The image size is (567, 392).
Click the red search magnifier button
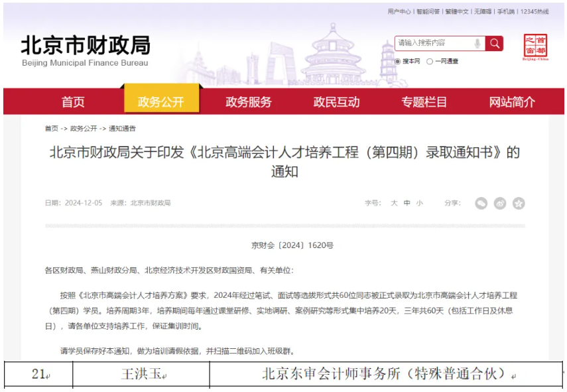(x=494, y=44)
